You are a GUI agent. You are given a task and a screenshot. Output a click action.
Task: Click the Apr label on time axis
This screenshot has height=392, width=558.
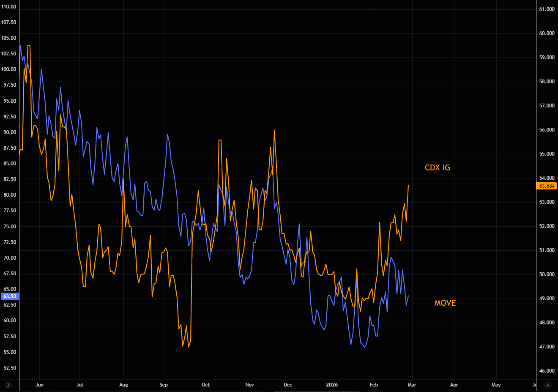(454, 385)
